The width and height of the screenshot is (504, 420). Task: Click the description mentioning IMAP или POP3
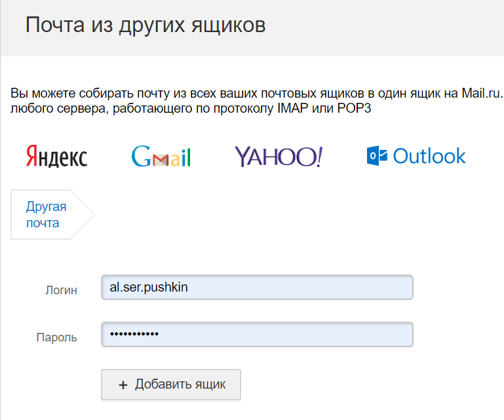(x=257, y=101)
